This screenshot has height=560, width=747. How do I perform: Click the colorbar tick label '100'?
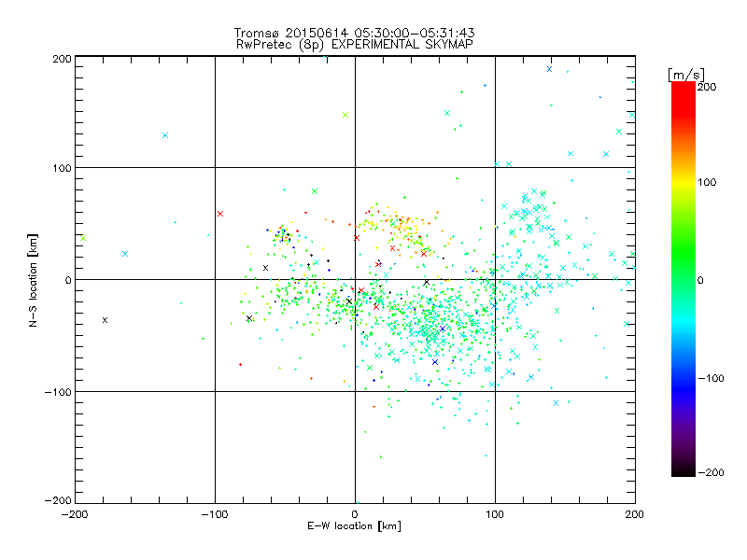coord(707,182)
